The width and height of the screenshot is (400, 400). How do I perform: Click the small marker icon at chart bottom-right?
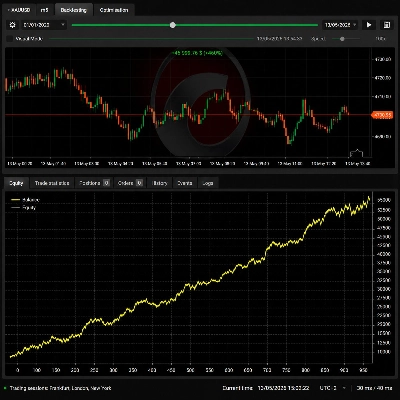pyautogui.click(x=356, y=153)
